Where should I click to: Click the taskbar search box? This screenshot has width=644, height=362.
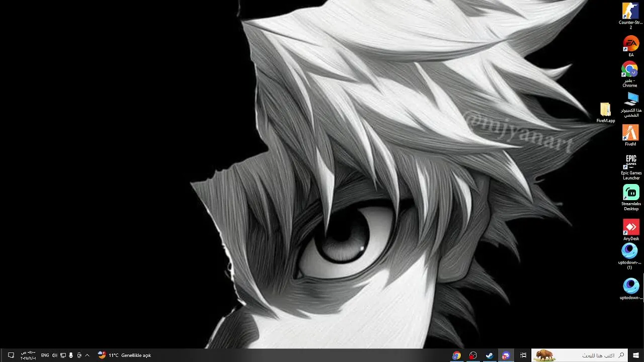tap(580, 355)
